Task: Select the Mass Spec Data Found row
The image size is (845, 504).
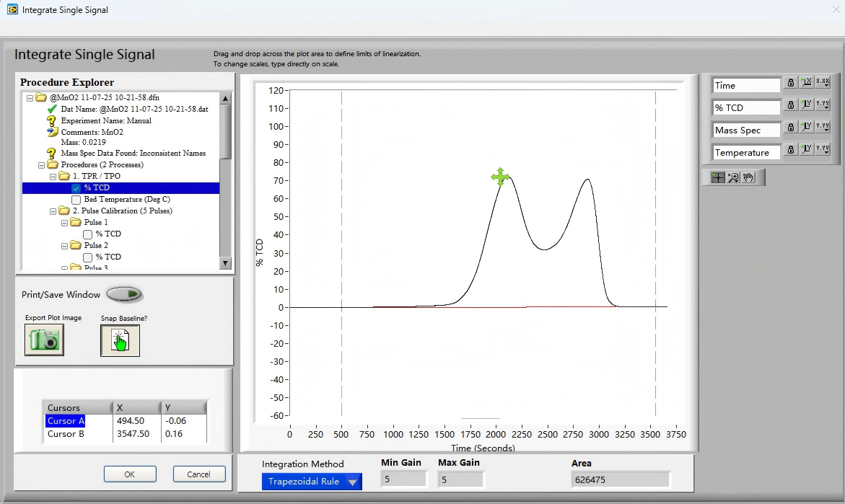Action: pos(133,154)
